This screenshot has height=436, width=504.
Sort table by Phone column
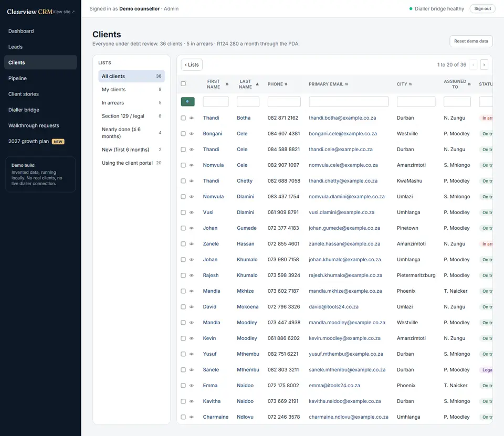pos(277,84)
